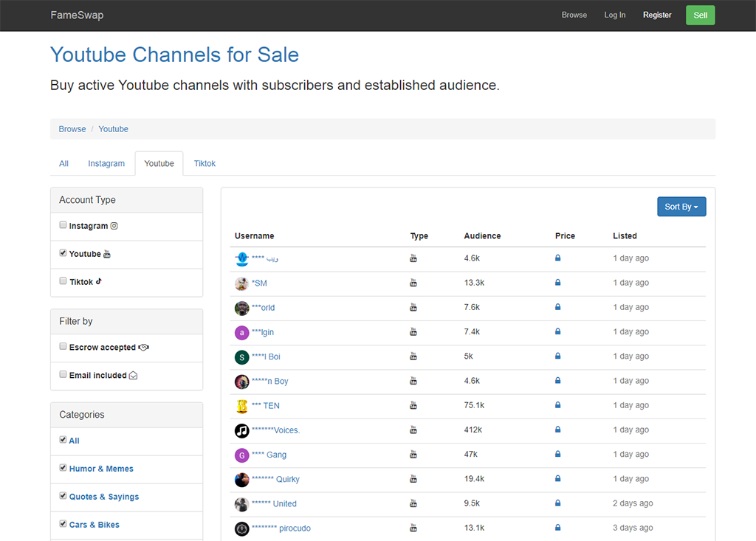Image resolution: width=756 pixels, height=541 pixels.
Task: Click the Browse breadcrumb link
Action: click(72, 128)
